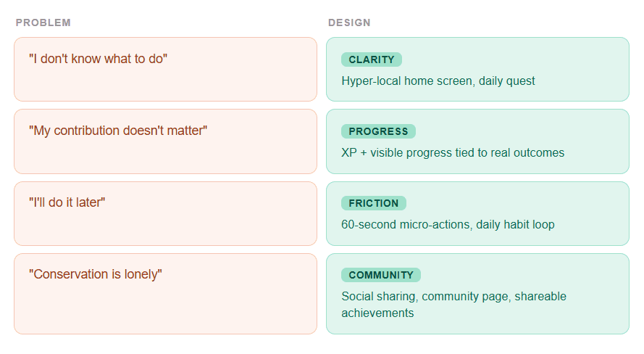
Task: Click 60-second micro-actions description
Action: [x=448, y=224]
